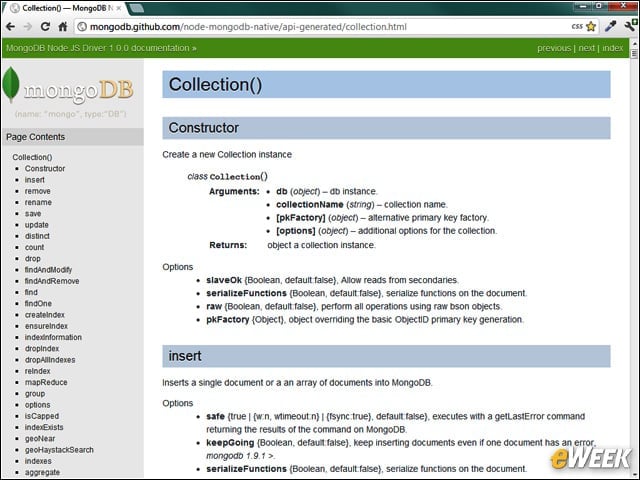Click the css extension icon in address bar
Screen dimensions: 640x480
(x=577, y=27)
